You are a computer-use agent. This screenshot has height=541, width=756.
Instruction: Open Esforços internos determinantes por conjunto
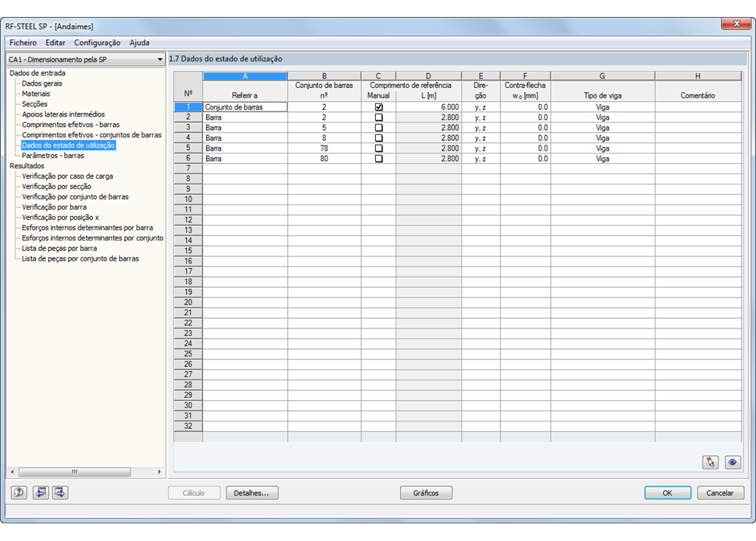(x=92, y=238)
